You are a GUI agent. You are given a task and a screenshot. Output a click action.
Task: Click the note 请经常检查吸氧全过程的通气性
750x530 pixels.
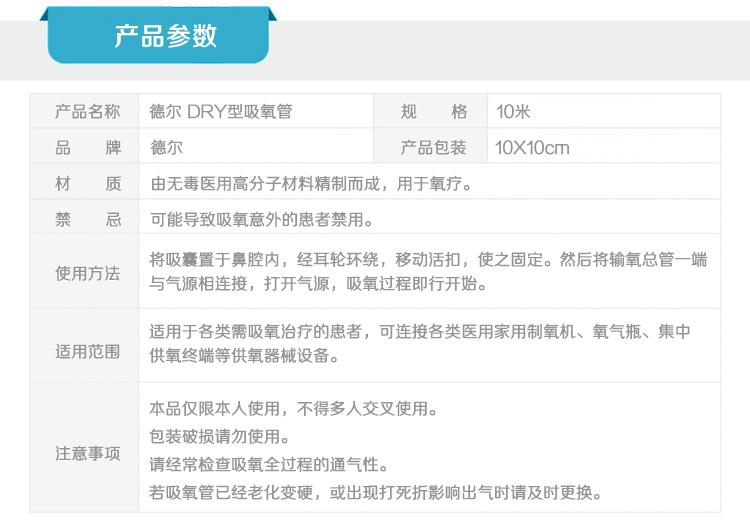click(268, 465)
